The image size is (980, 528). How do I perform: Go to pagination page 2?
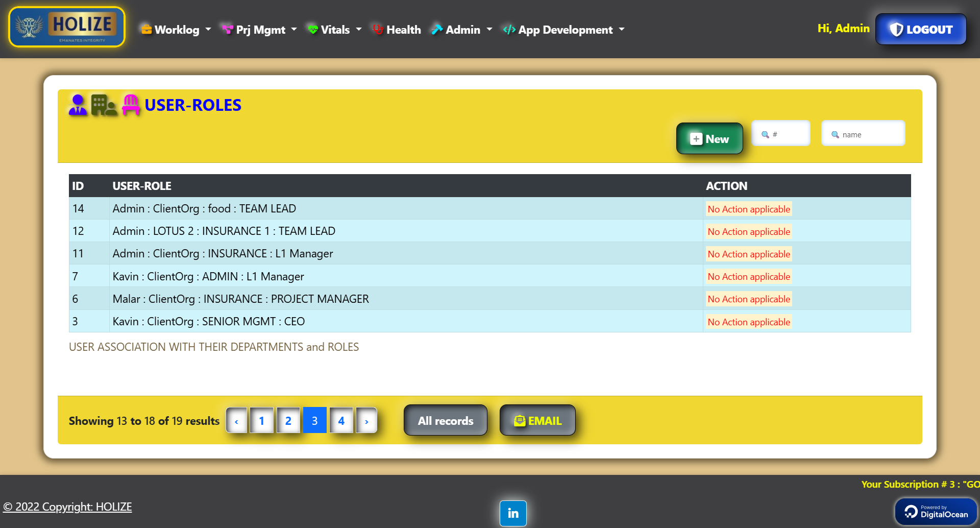[288, 420]
